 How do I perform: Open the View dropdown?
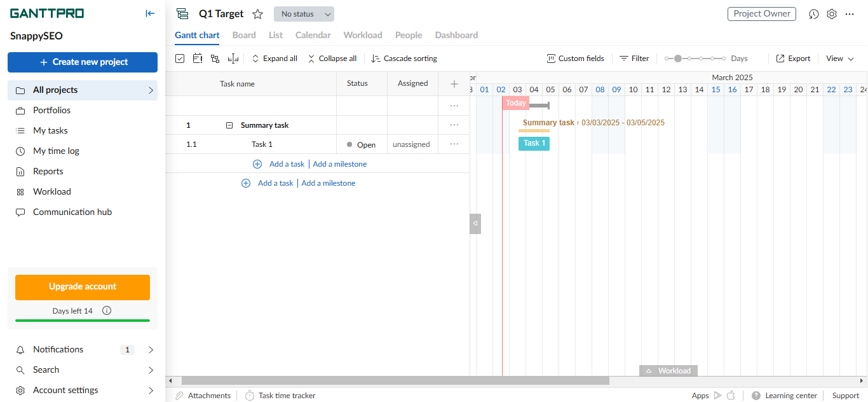click(840, 59)
